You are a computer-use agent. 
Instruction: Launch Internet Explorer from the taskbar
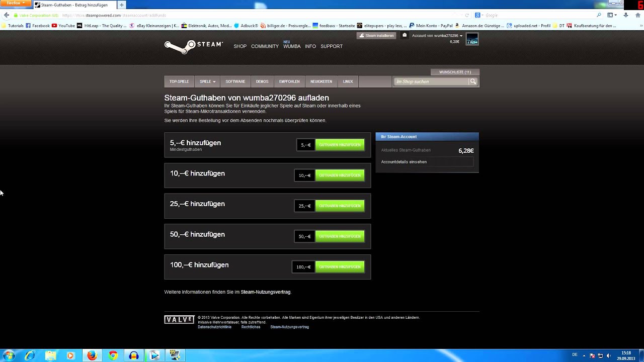(30, 355)
